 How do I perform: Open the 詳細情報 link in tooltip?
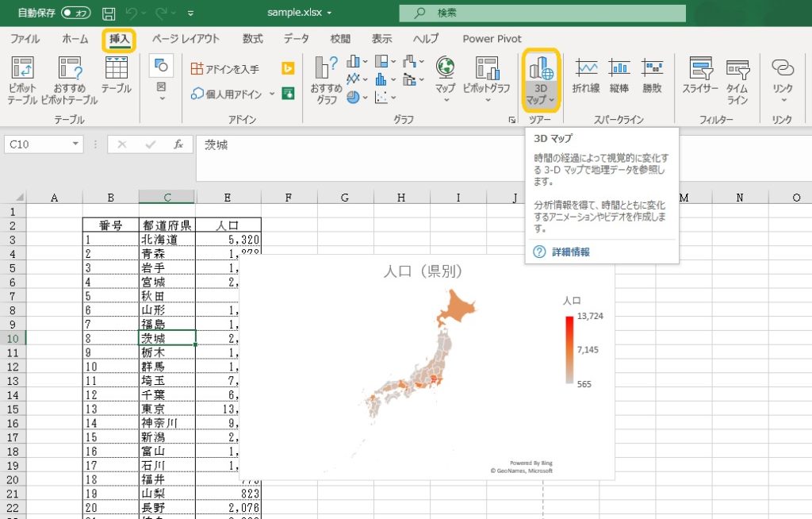570,252
